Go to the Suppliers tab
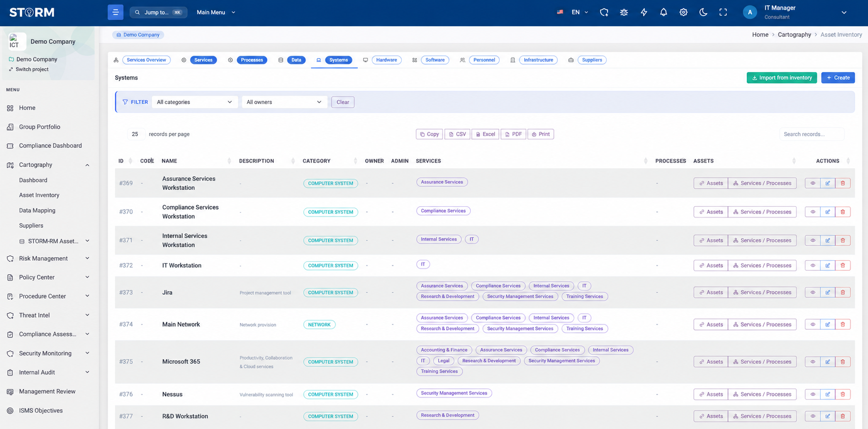868x429 pixels. tap(592, 60)
